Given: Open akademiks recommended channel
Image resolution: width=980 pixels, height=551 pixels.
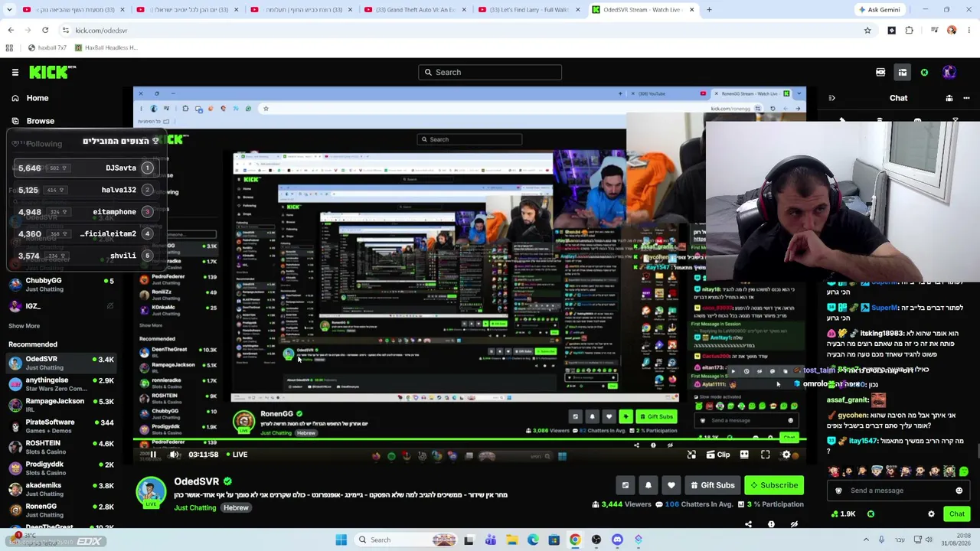Looking at the screenshot, I should [x=61, y=489].
